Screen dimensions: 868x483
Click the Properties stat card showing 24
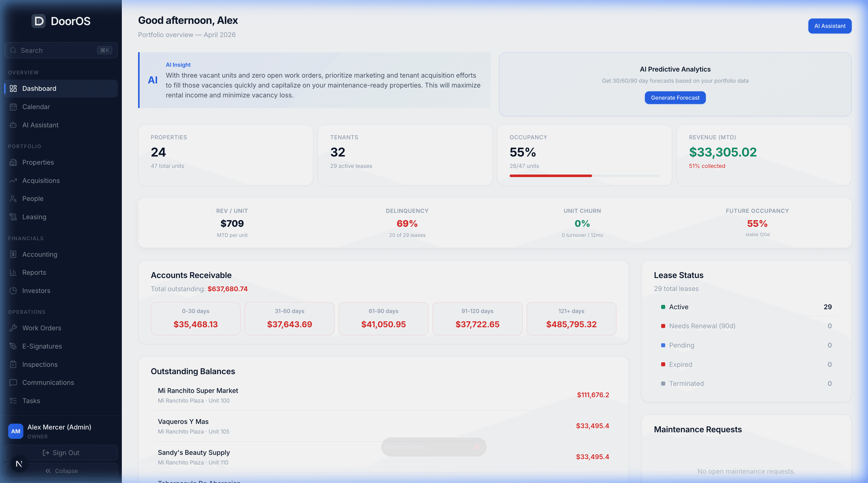pyautogui.click(x=225, y=155)
